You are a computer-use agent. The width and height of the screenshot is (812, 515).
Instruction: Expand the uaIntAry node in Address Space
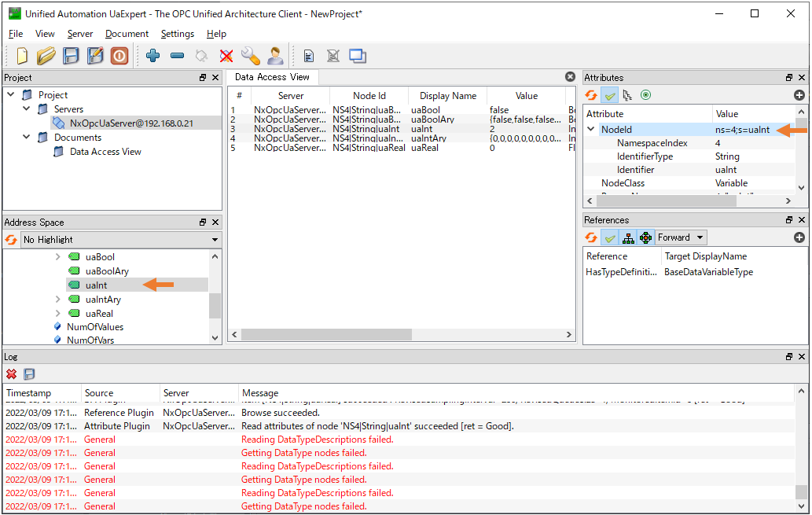[x=57, y=300]
